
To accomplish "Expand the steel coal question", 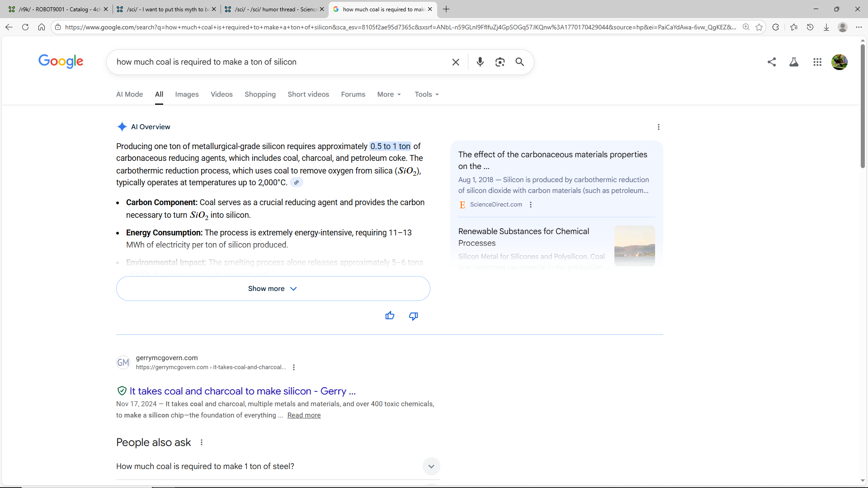I will (431, 466).
